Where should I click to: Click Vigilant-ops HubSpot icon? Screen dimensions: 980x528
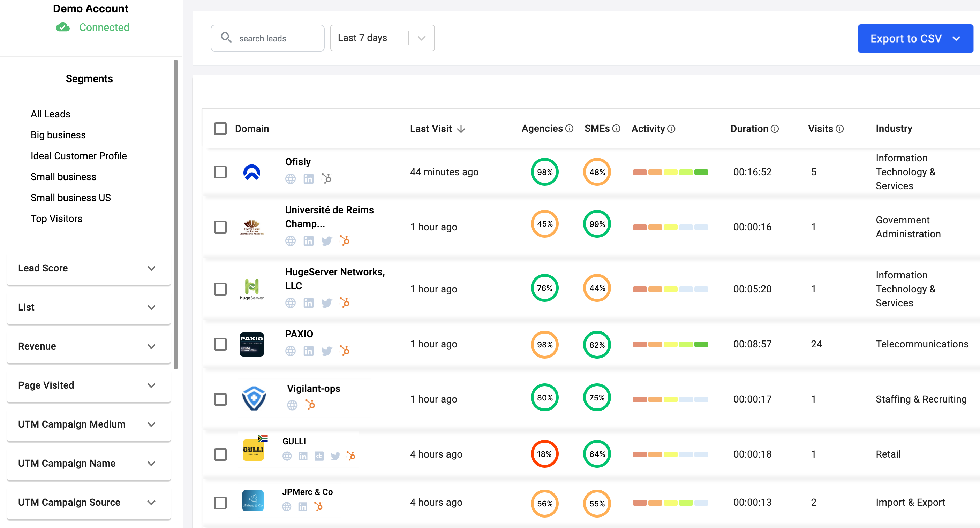click(x=310, y=405)
